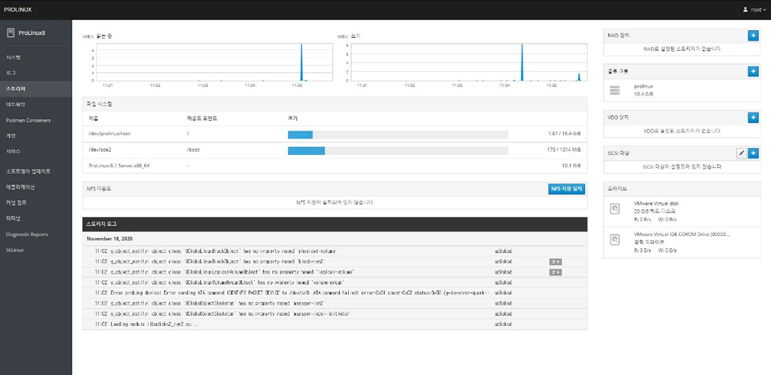Open the 애플리케이션 (Applications) page
Viewport: 771px width, 375px height.
pyautogui.click(x=36, y=187)
